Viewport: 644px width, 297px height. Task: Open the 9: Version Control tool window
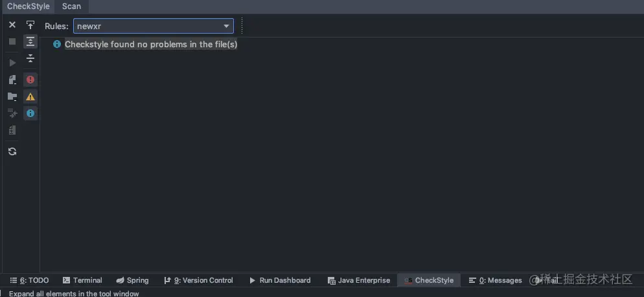[x=198, y=281]
